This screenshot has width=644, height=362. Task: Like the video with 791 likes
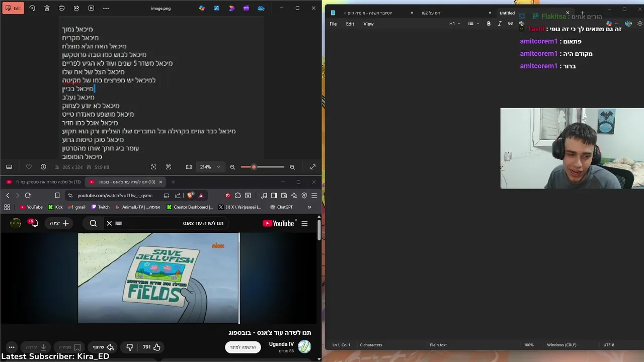(x=151, y=347)
